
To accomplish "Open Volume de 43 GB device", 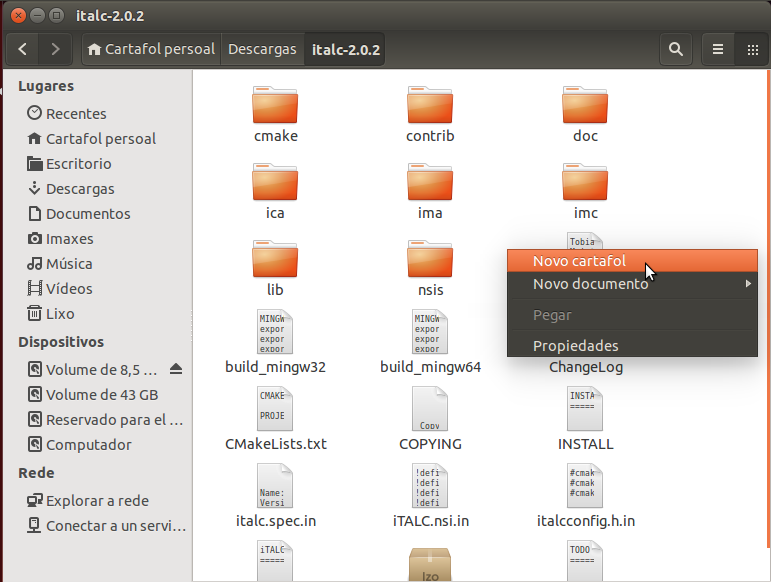I will [x=97, y=395].
